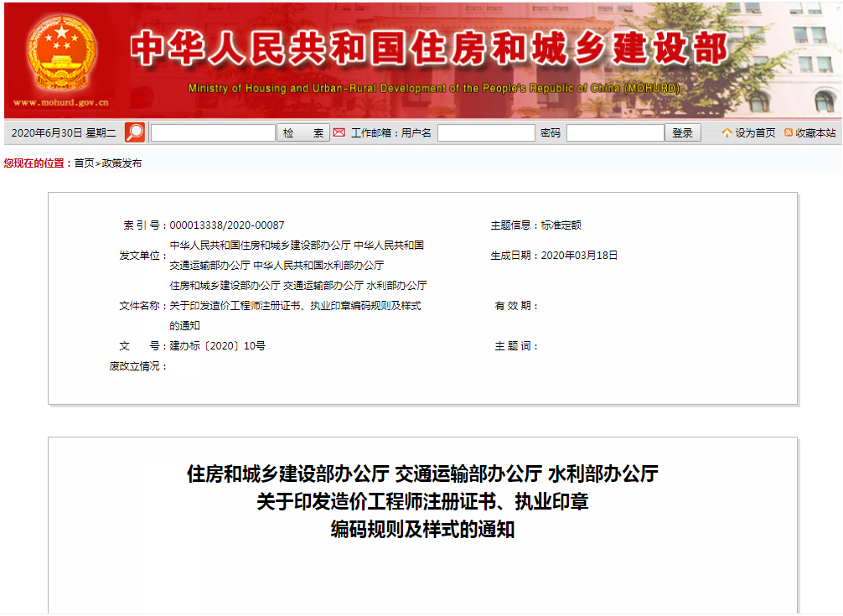Focus the site search text box

point(213,133)
